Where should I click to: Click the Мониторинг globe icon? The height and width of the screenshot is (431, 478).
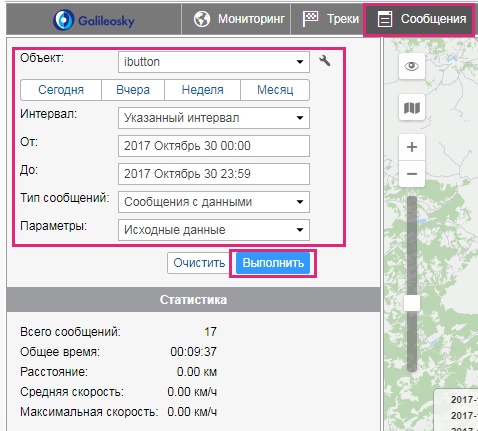(202, 19)
